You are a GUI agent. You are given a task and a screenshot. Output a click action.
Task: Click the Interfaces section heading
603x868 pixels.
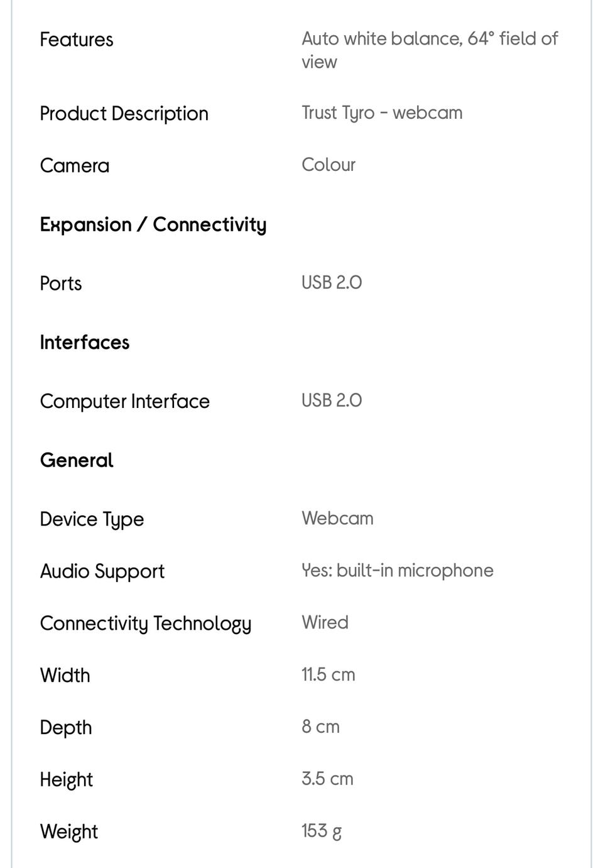84,343
